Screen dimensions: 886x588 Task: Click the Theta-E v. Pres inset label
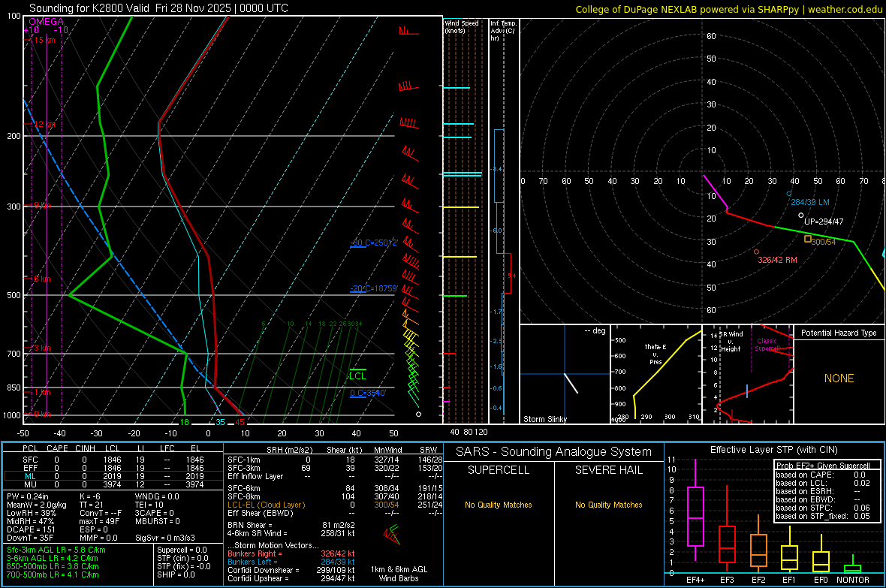655,354
